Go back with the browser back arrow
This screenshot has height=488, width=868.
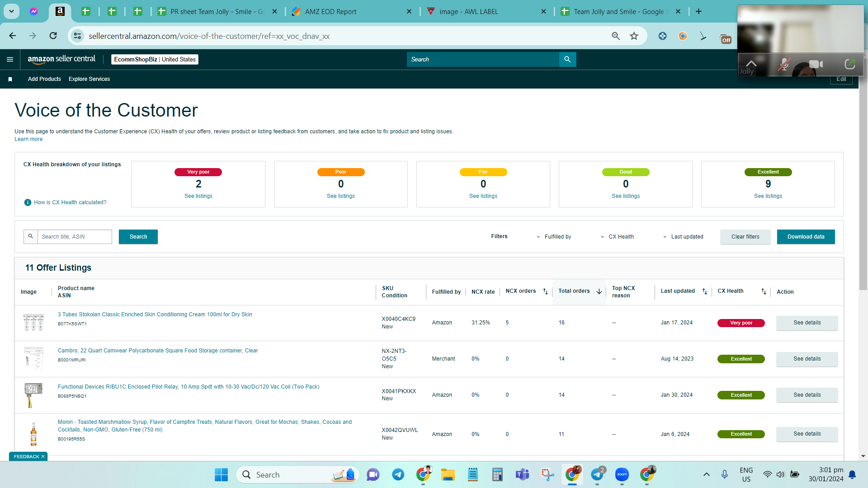point(13,36)
